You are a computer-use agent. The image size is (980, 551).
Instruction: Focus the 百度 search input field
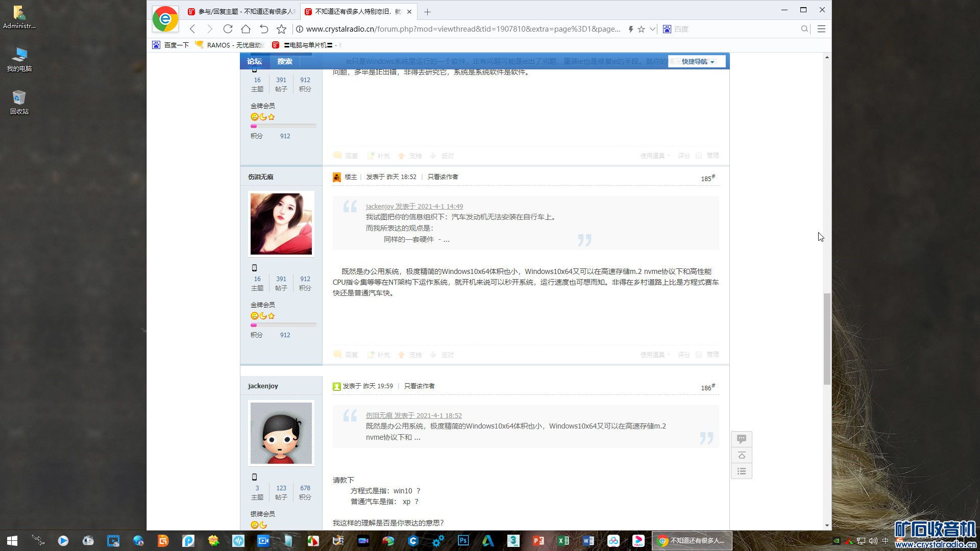[x=735, y=29]
